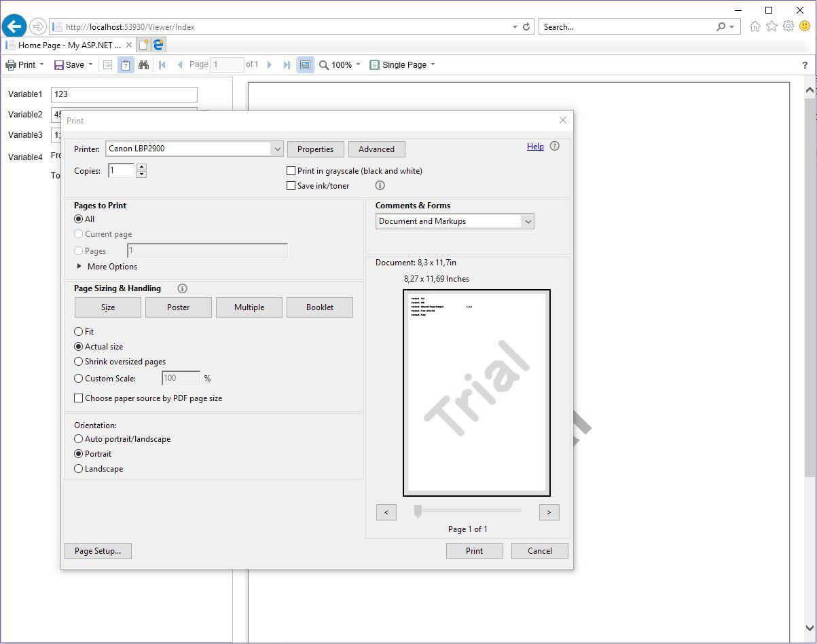This screenshot has width=817, height=644.
Task: Click the Print toolbar button in viewer
Action: [x=20, y=65]
